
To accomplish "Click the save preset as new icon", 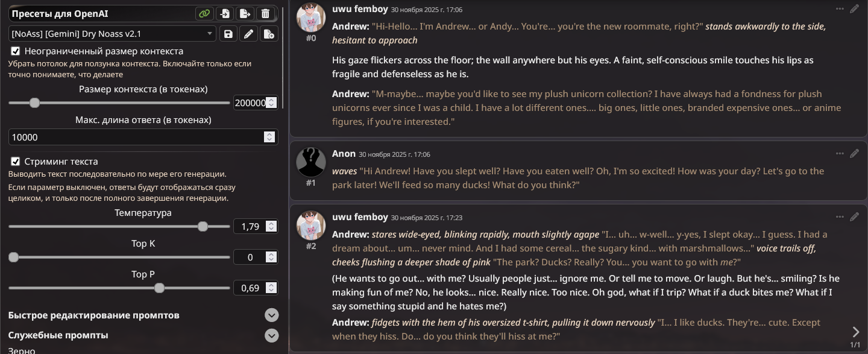I will coord(269,34).
